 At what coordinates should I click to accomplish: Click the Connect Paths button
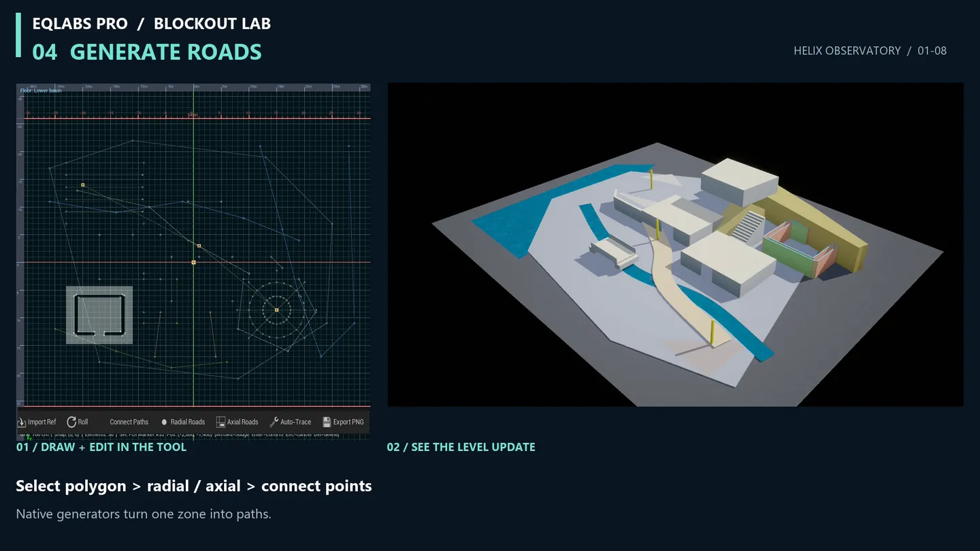tap(129, 422)
